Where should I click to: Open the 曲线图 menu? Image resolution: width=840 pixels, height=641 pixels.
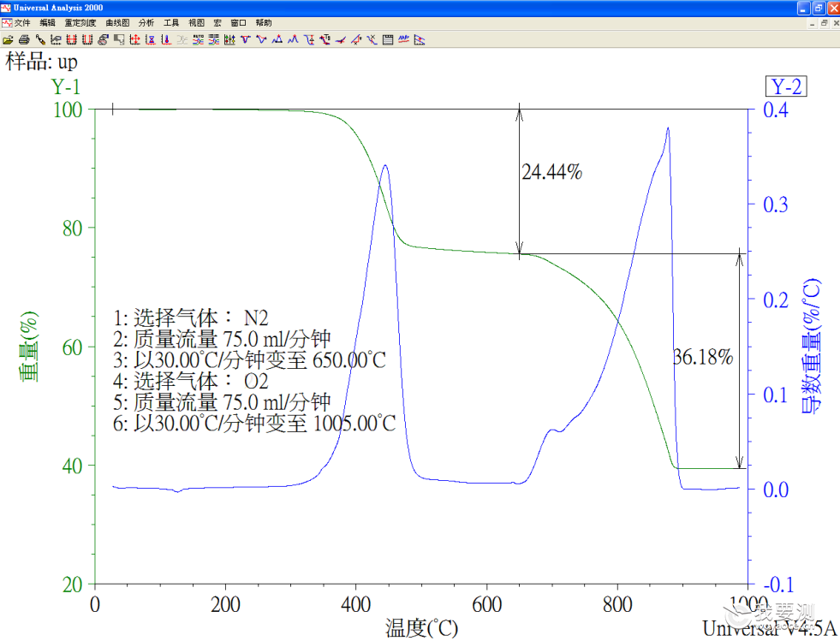click(x=117, y=23)
